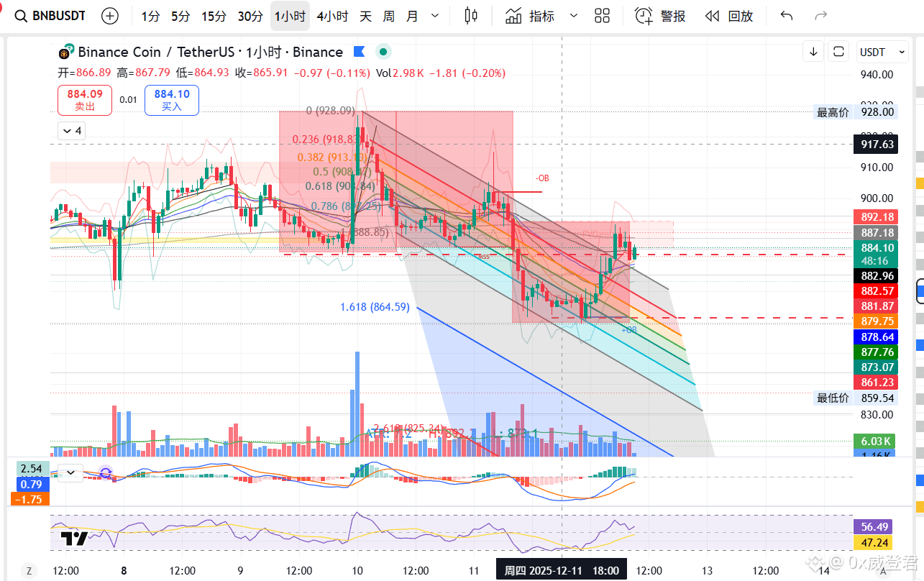Select the 1小时 timeframe
The height and width of the screenshot is (581, 924).
290,16
